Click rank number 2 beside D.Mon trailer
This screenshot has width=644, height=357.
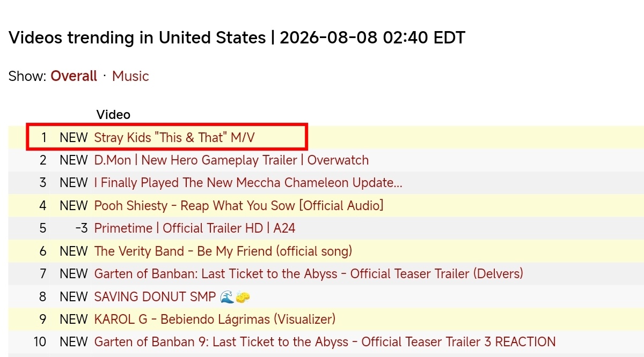(43, 160)
